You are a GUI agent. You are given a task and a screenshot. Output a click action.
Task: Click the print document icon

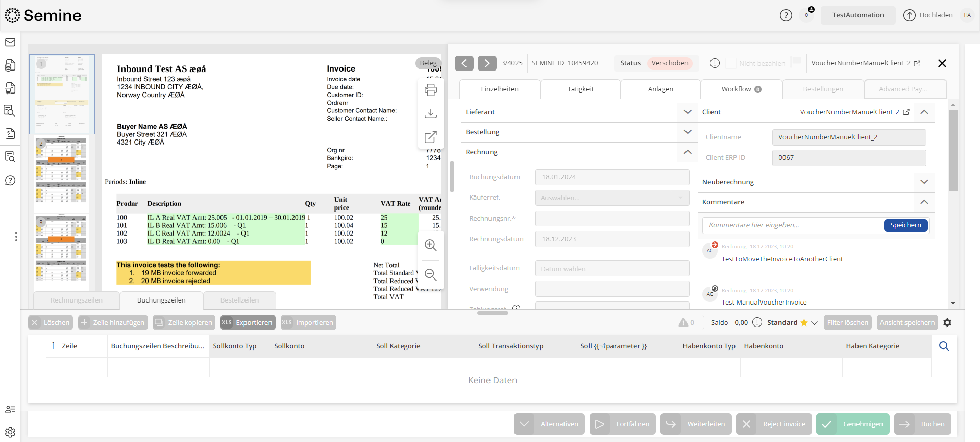click(x=430, y=90)
